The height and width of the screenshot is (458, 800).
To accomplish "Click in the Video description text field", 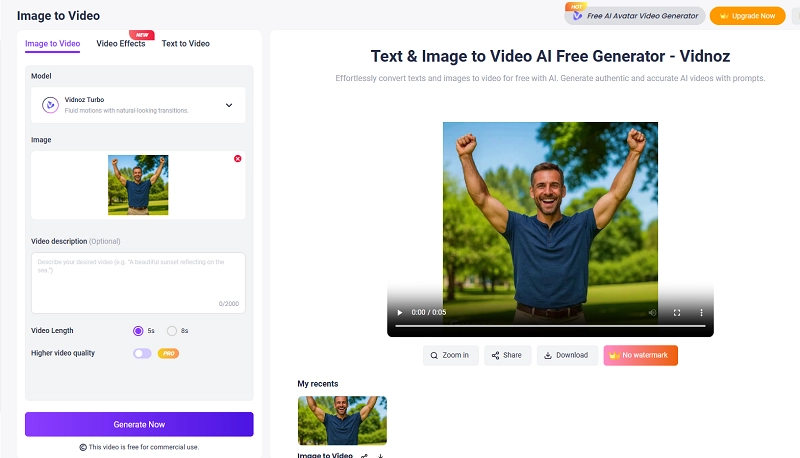I will tap(138, 282).
